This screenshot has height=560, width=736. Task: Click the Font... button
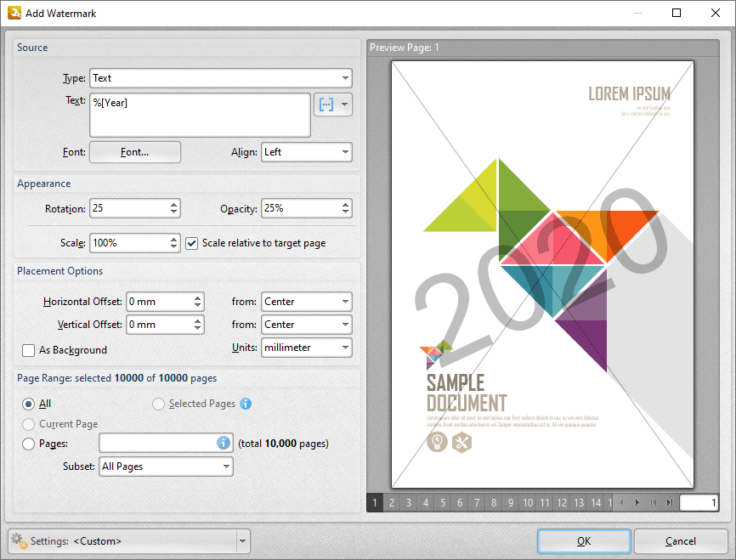pos(135,152)
